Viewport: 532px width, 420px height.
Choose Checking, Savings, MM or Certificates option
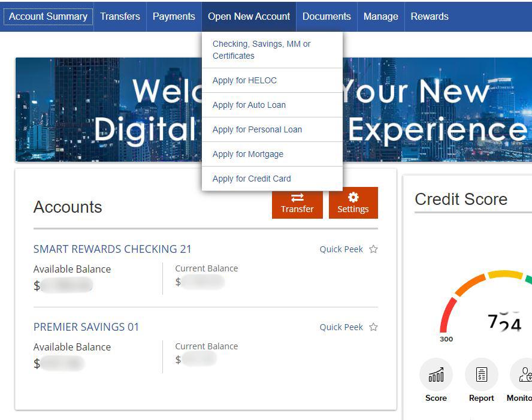[x=261, y=50]
